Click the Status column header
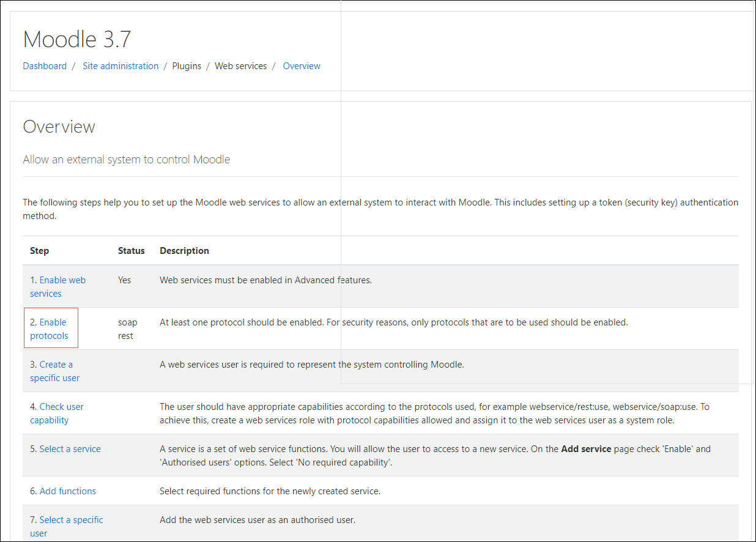The image size is (756, 542). (132, 251)
